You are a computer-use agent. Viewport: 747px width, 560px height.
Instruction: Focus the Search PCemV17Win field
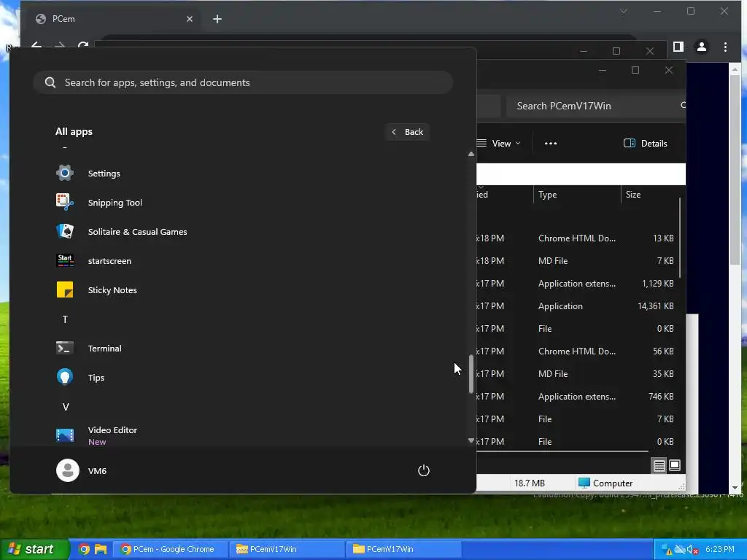click(595, 106)
